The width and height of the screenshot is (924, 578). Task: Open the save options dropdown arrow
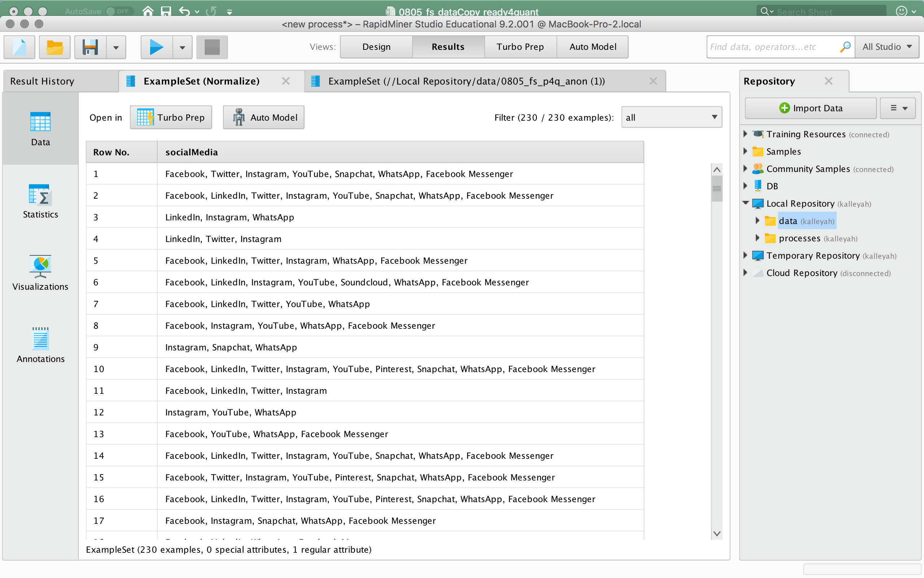pyautogui.click(x=116, y=47)
